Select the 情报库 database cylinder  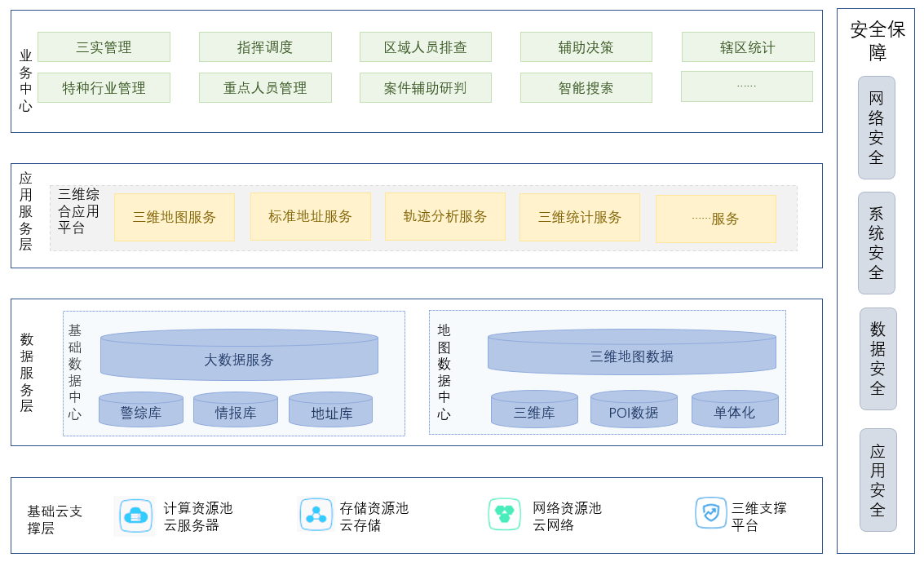click(x=236, y=410)
